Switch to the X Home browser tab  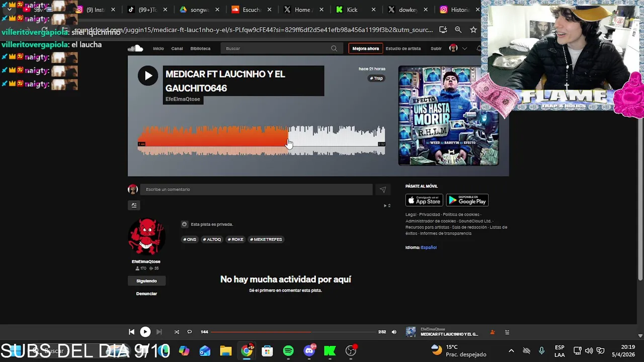[x=303, y=10]
